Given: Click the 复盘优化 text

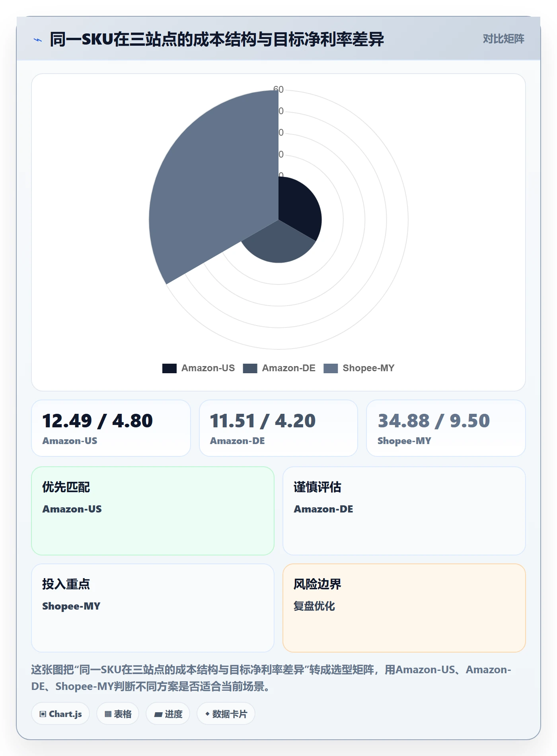Looking at the screenshot, I should click(x=314, y=606).
